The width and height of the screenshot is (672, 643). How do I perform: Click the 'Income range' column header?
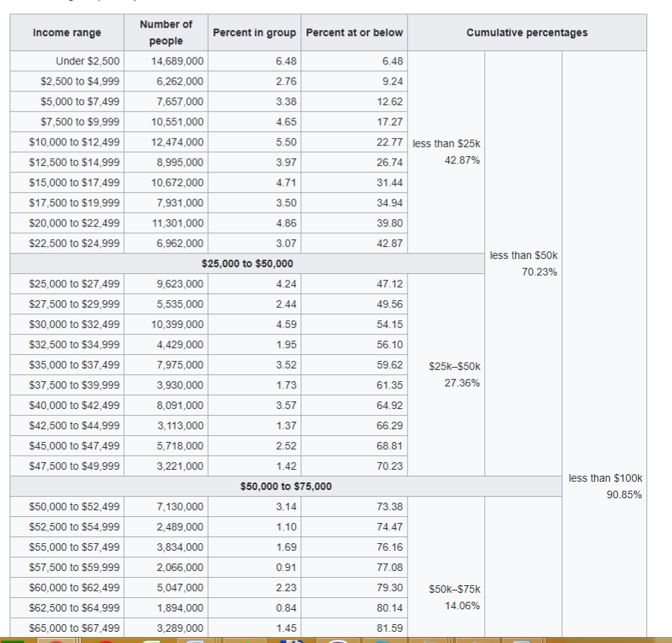[67, 32]
